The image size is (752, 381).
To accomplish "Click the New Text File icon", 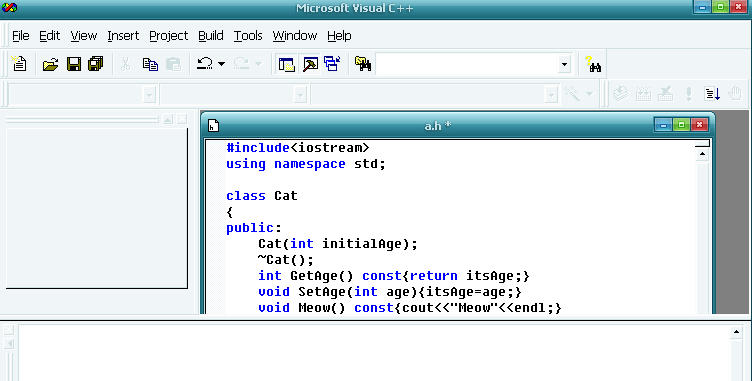I will click(19, 64).
